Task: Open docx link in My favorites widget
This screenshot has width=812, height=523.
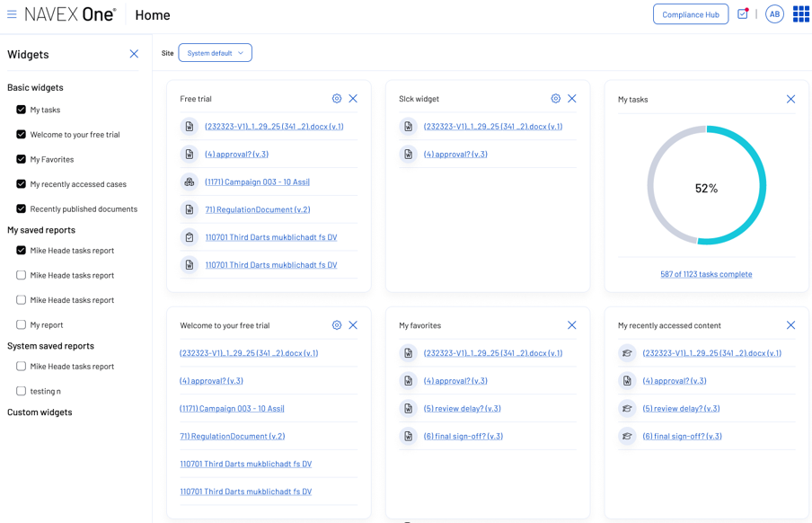Action: 493,353
